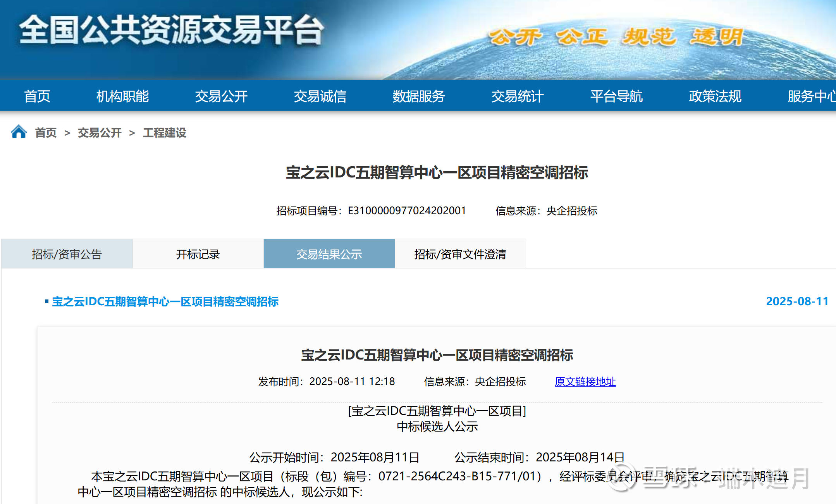Screen dimensions: 836x504
Task: Click 发布时间：2025-08-11 12:18 text
Action: [x=327, y=382]
